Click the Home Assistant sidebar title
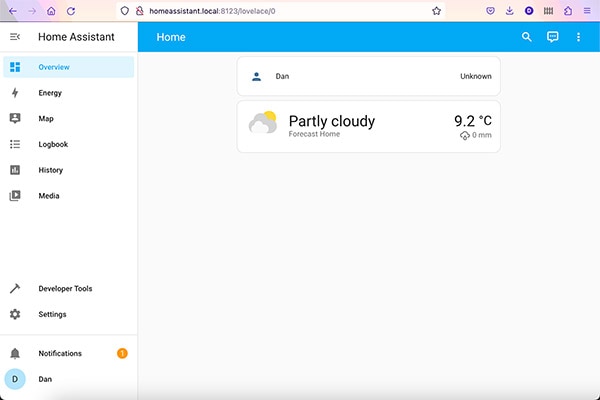This screenshot has height=400, width=600. [x=76, y=37]
